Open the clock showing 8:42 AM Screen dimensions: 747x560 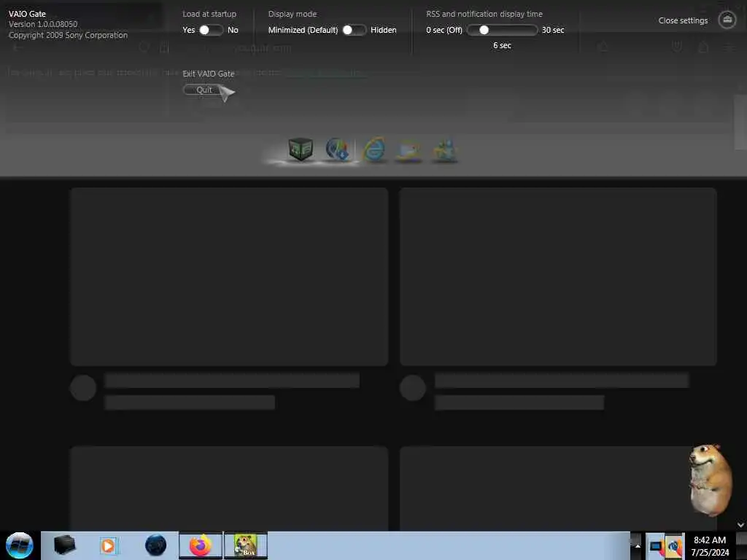click(710, 545)
